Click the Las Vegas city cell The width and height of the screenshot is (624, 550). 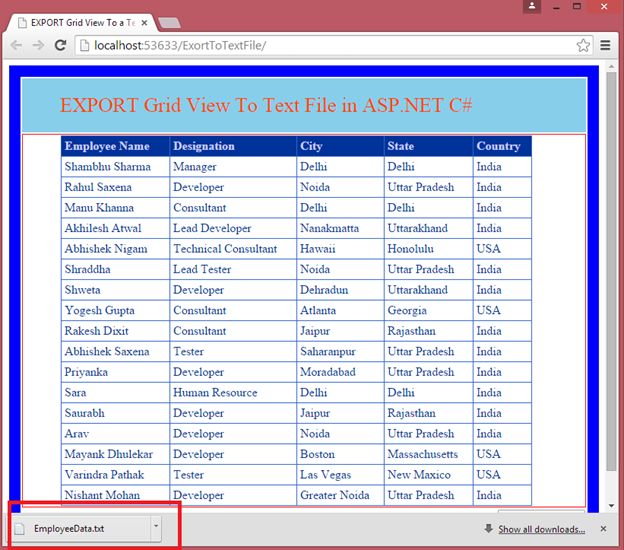tap(341, 475)
